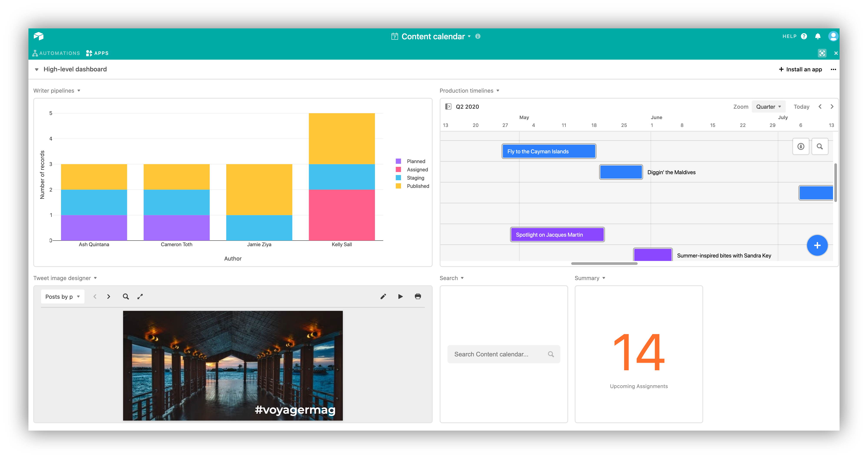Open the Airtable home logo

39,36
